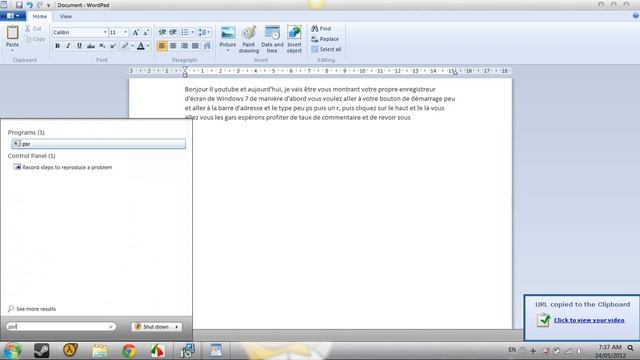Click the Shut down button
Viewport: 640px width, 360px height.
coord(152,327)
